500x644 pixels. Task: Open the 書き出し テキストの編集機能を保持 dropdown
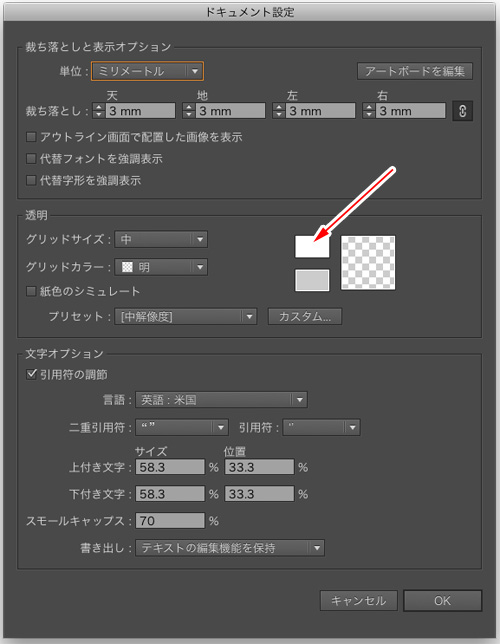(230, 548)
